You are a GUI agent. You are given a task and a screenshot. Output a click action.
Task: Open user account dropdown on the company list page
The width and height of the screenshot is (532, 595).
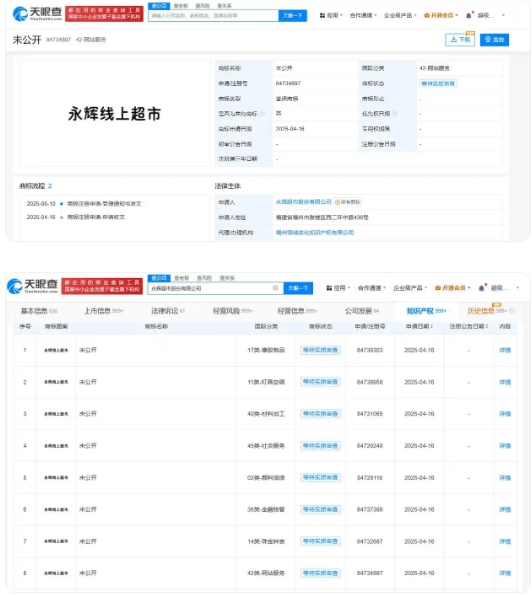click(x=505, y=288)
